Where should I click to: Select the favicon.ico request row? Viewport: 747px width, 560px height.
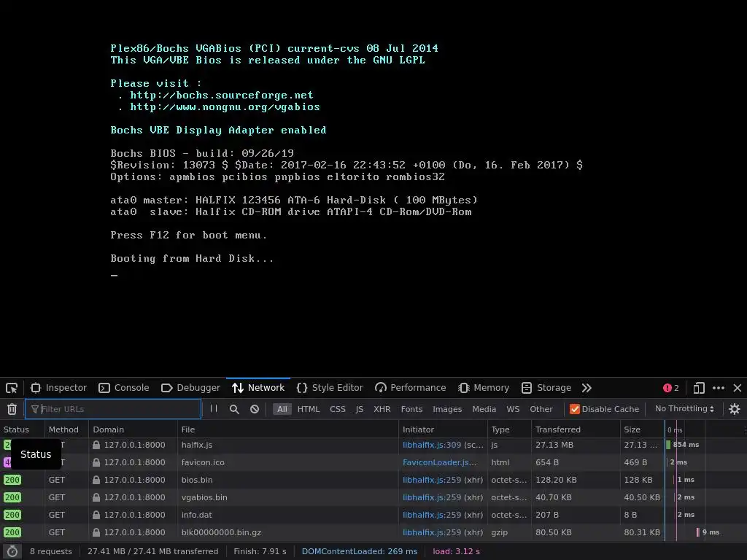373,462
